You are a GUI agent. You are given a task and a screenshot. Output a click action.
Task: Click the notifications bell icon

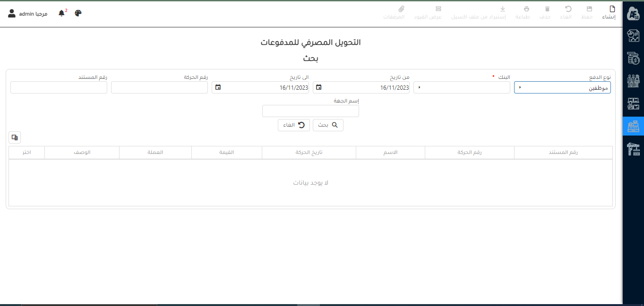click(x=61, y=13)
